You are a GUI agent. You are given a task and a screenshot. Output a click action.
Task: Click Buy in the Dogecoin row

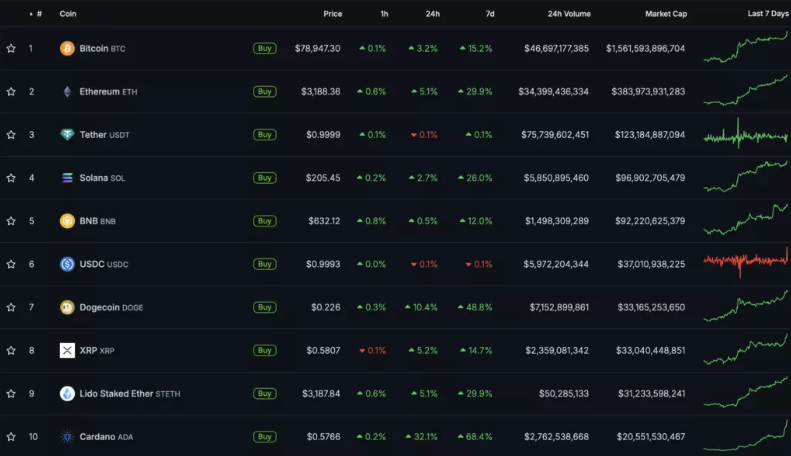click(x=265, y=307)
